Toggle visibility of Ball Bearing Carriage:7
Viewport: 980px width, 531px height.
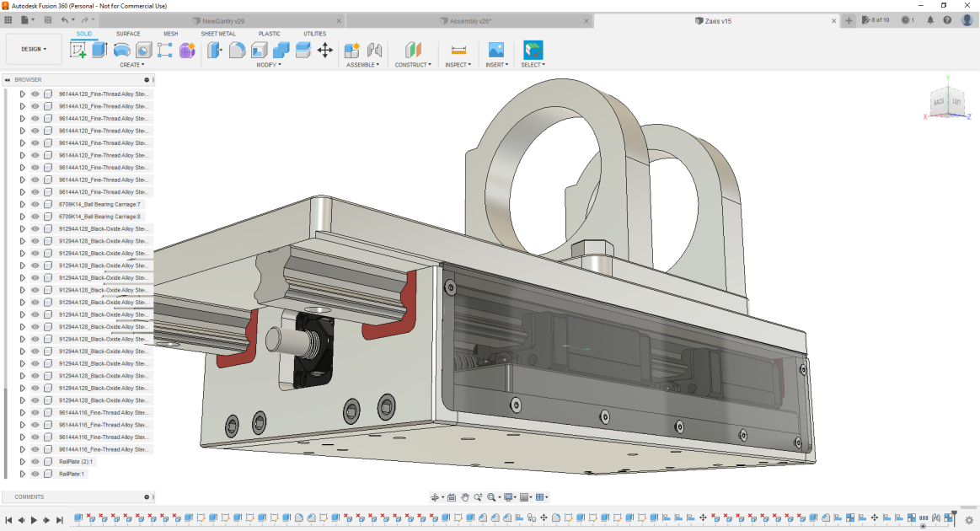(35, 204)
